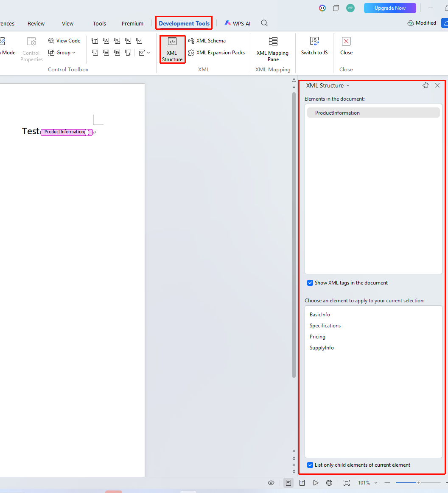The width and height of the screenshot is (448, 493).
Task: Click View Code
Action: tap(64, 41)
